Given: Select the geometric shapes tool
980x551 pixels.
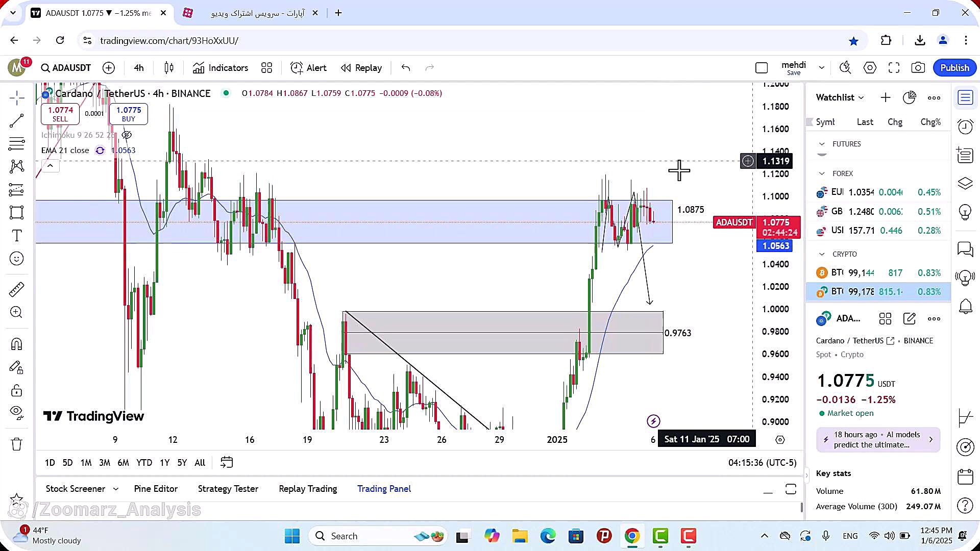Looking at the screenshot, I should (16, 213).
